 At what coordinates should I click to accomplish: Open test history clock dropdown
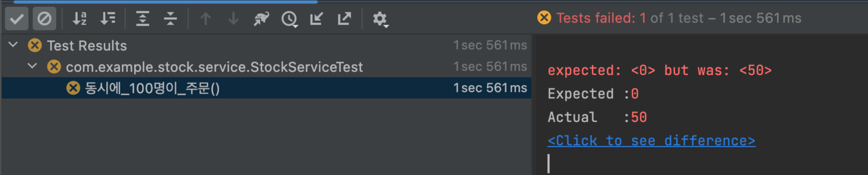289,19
